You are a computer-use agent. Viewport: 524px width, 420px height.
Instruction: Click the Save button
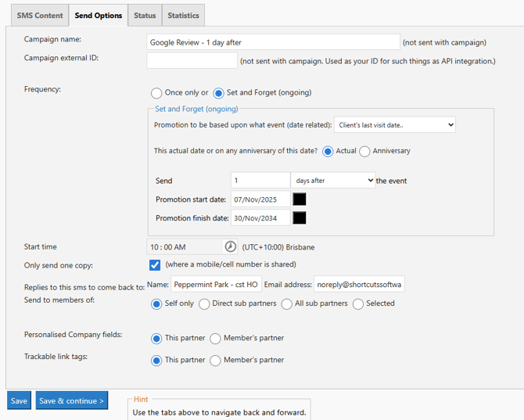[19, 401]
